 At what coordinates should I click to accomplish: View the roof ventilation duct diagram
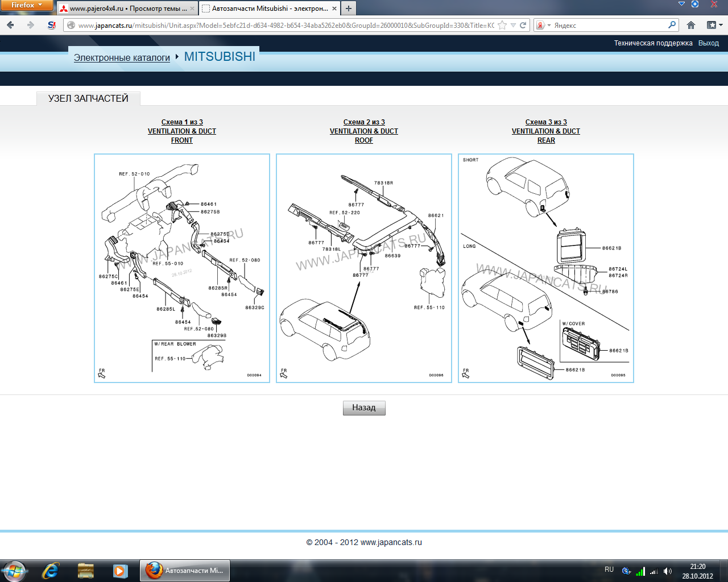point(364,268)
